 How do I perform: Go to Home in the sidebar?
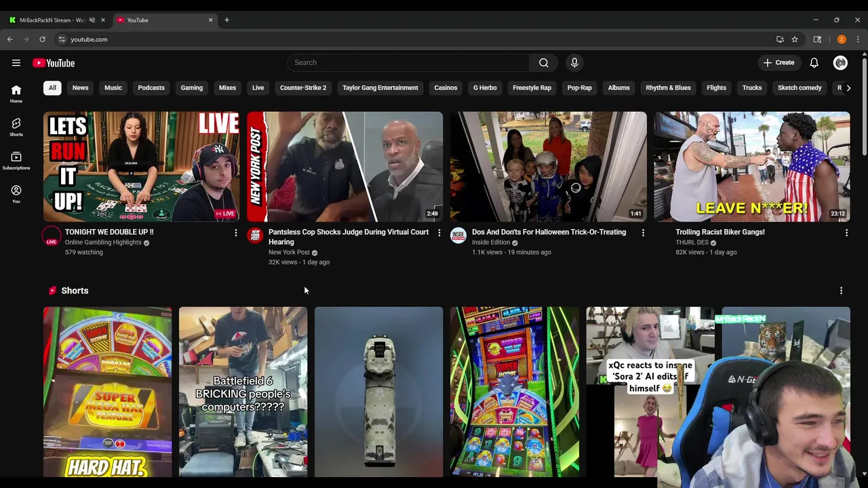tap(16, 94)
